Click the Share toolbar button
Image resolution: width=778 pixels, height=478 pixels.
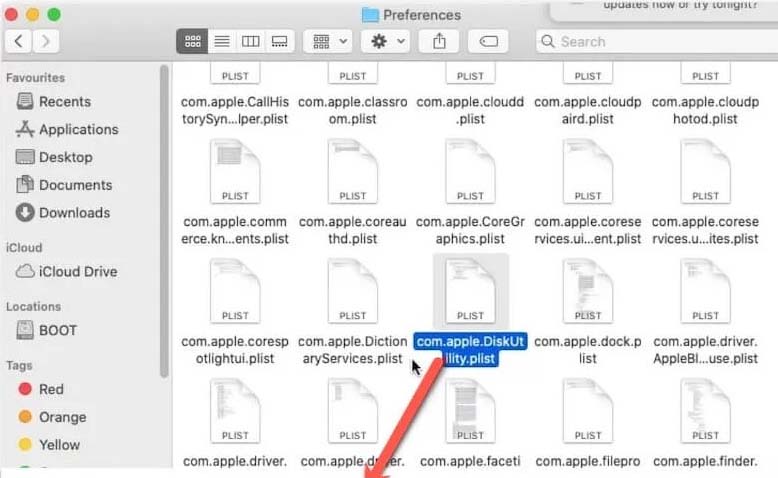pos(439,41)
